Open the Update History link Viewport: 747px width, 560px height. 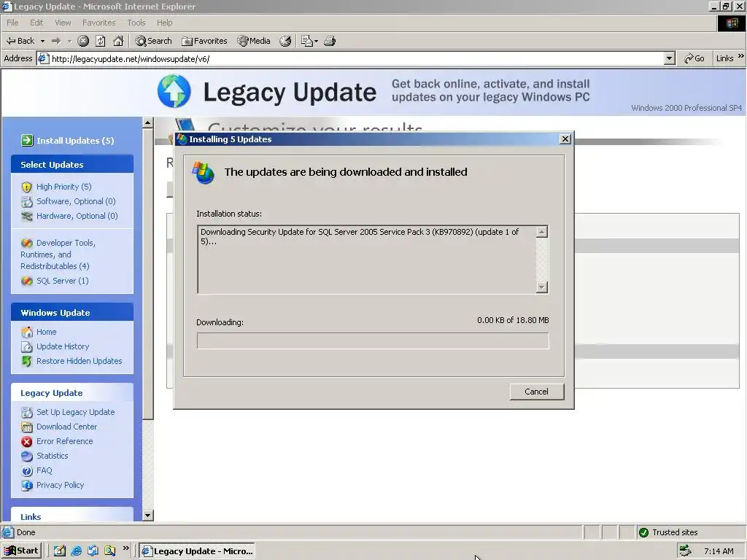[63, 346]
